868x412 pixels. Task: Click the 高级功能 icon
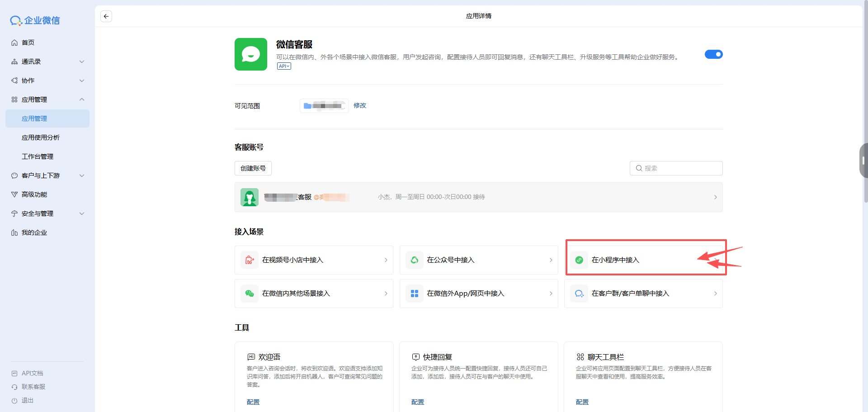point(14,194)
